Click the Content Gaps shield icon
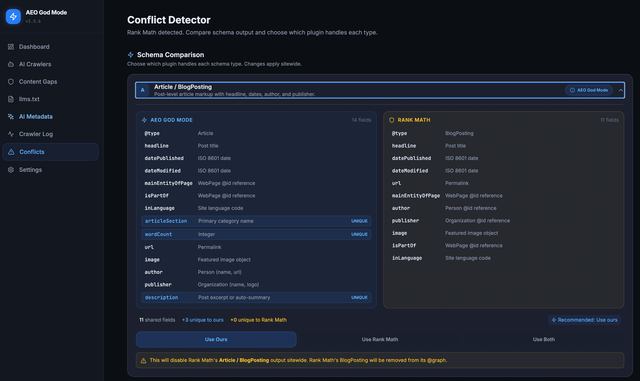The image size is (640, 381). (11, 82)
